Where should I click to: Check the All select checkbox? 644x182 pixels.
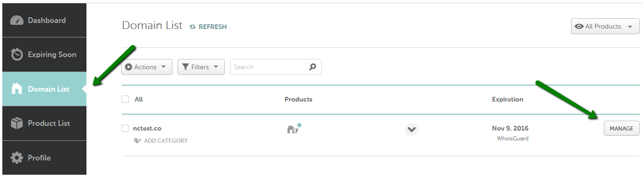coord(125,99)
